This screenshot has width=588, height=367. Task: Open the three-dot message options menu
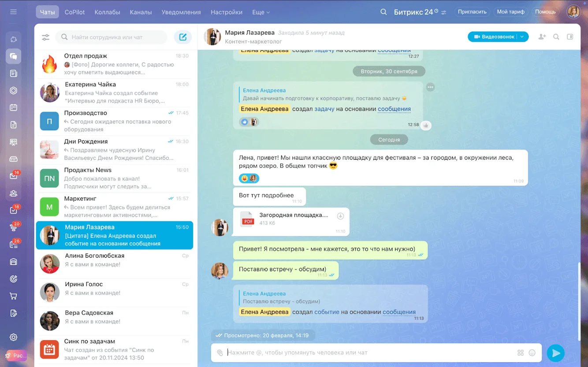click(x=430, y=87)
